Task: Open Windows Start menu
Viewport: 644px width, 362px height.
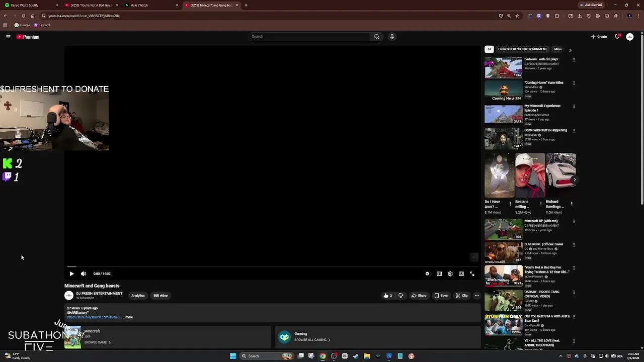Action: (x=233, y=356)
